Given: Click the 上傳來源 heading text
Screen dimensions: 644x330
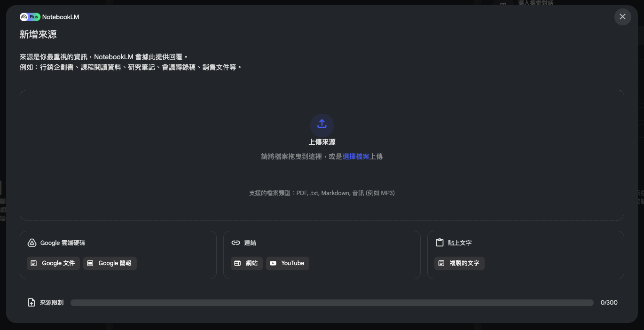Looking at the screenshot, I should [x=322, y=142].
